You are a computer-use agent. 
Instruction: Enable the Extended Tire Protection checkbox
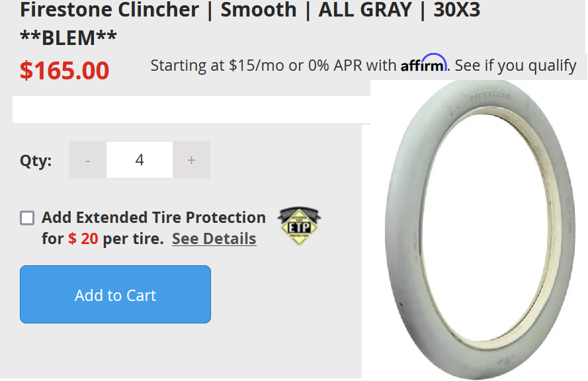click(27, 218)
